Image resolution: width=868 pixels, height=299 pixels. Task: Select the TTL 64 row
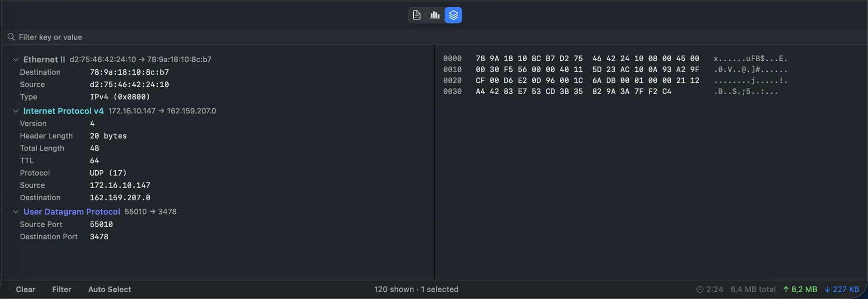pos(217,161)
